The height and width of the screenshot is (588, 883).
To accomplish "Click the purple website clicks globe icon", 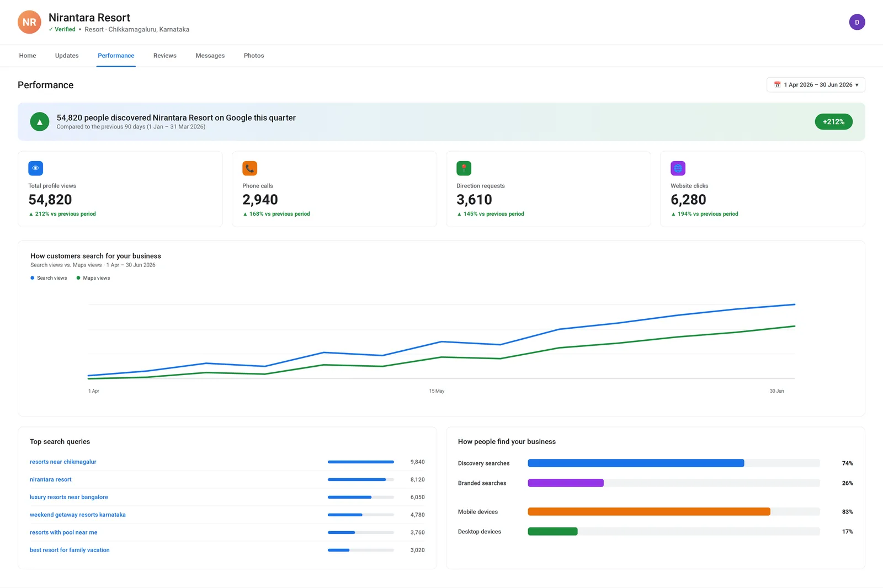I will (678, 168).
